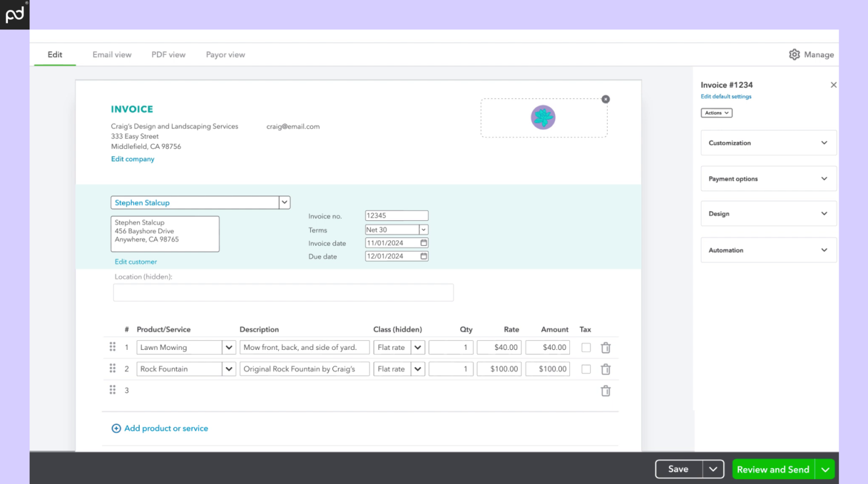868x484 pixels.
Task: Close the Invoice #1234 side panel
Action: pyautogui.click(x=834, y=84)
